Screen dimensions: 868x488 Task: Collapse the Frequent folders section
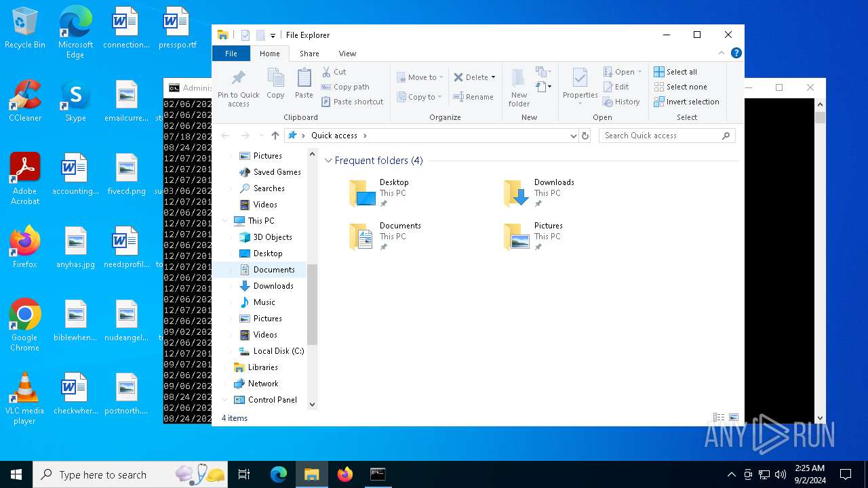pos(329,161)
